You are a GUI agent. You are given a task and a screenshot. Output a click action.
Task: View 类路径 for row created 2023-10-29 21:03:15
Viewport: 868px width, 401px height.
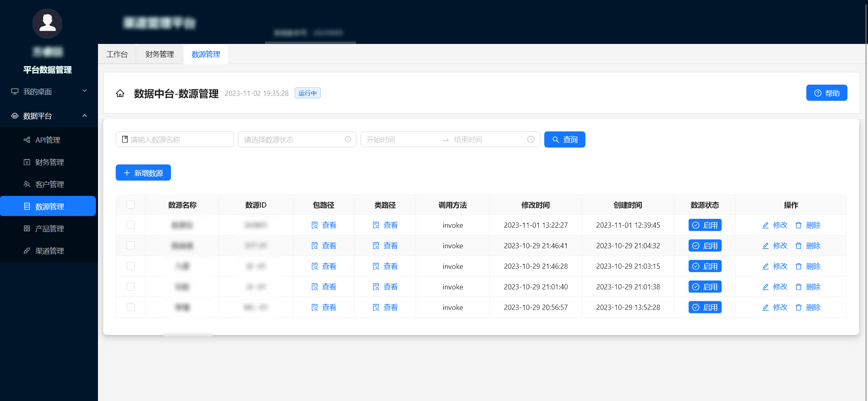(x=385, y=266)
